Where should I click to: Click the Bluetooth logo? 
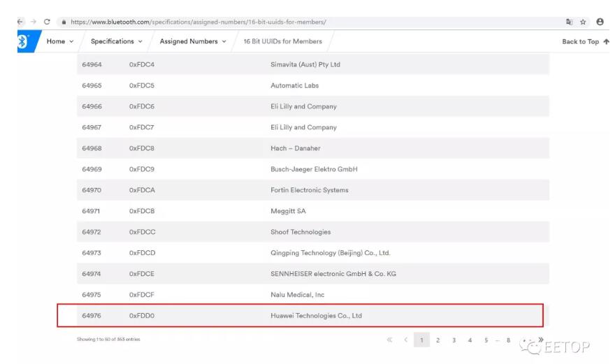pos(23,41)
